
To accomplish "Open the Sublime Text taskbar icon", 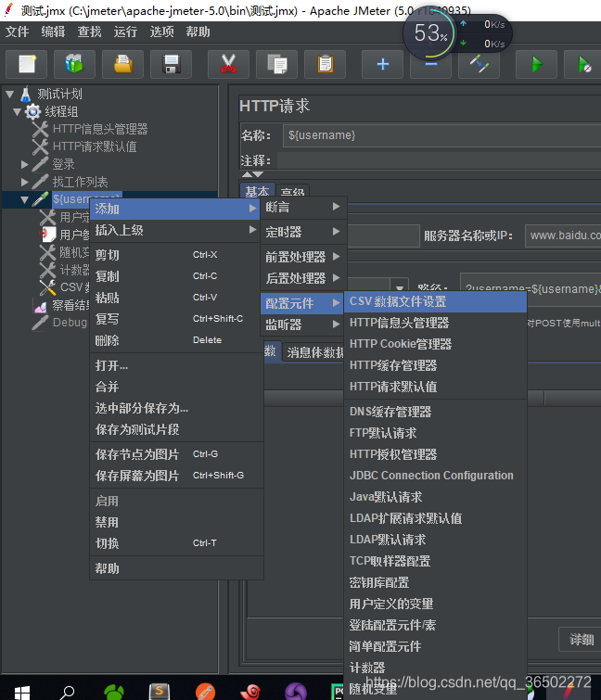I will click(x=160, y=692).
